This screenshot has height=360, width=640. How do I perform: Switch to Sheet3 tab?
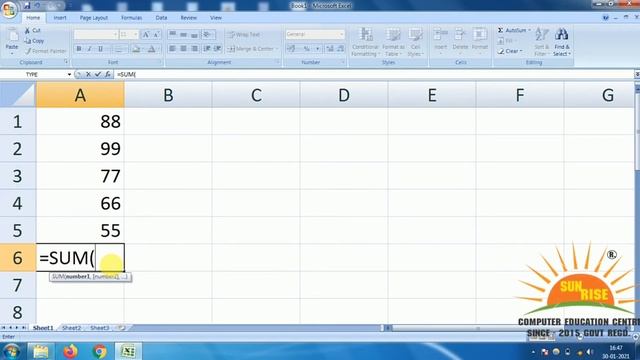[x=100, y=328]
